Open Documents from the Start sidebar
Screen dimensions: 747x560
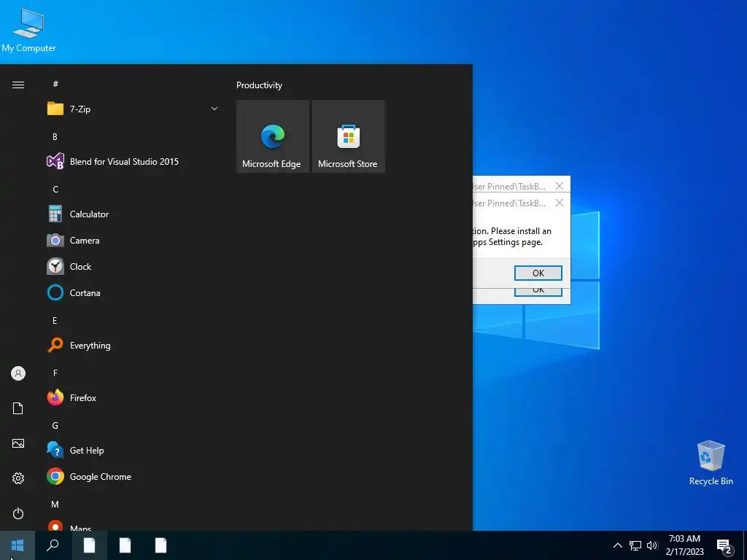18,408
